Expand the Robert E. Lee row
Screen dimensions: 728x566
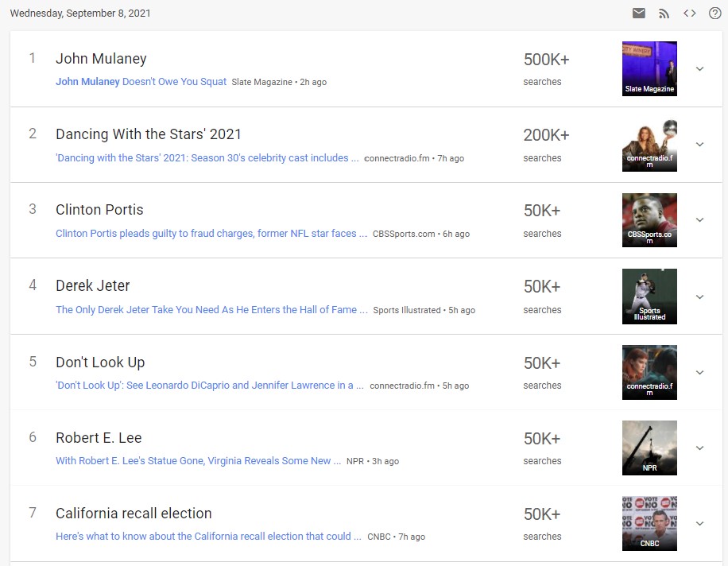tap(699, 448)
